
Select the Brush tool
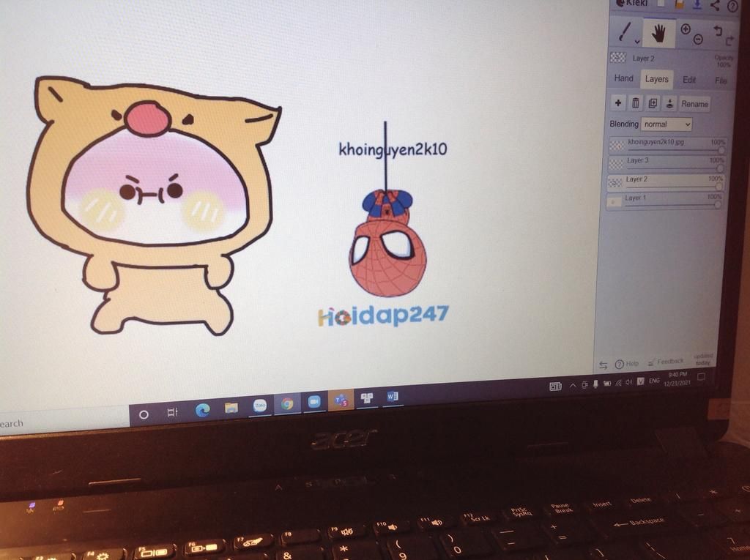click(x=625, y=31)
